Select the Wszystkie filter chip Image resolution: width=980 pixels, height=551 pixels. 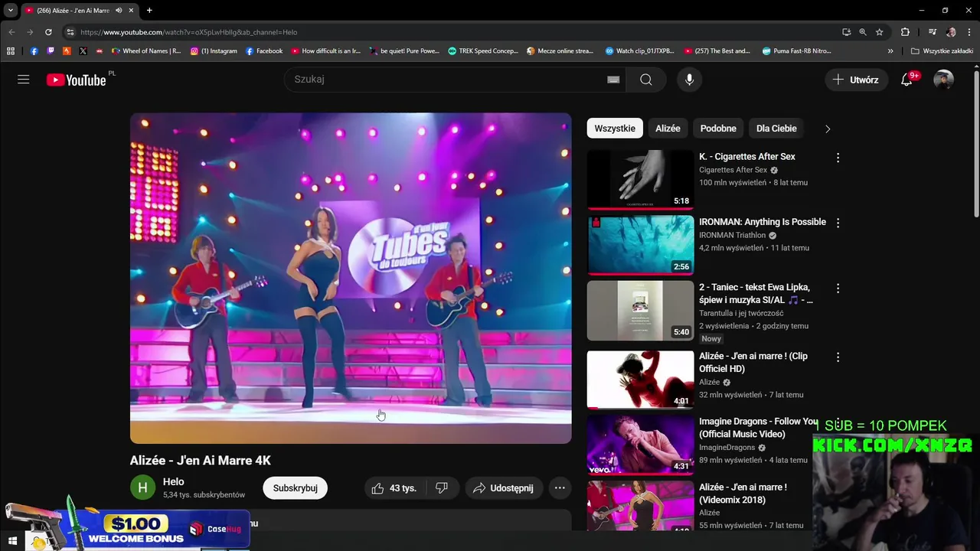(615, 129)
